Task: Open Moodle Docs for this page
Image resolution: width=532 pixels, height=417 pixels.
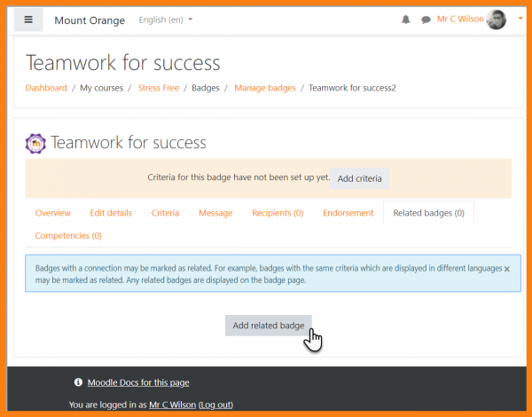Action: 137,382
